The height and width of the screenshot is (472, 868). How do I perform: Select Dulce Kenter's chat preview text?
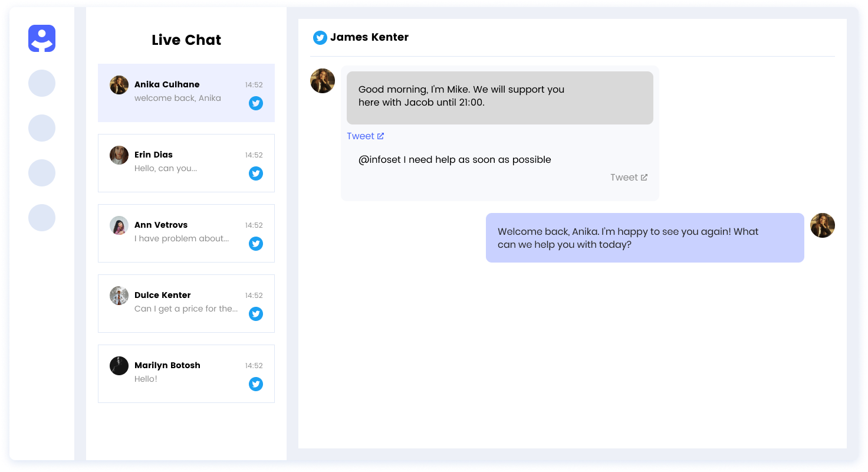point(185,309)
